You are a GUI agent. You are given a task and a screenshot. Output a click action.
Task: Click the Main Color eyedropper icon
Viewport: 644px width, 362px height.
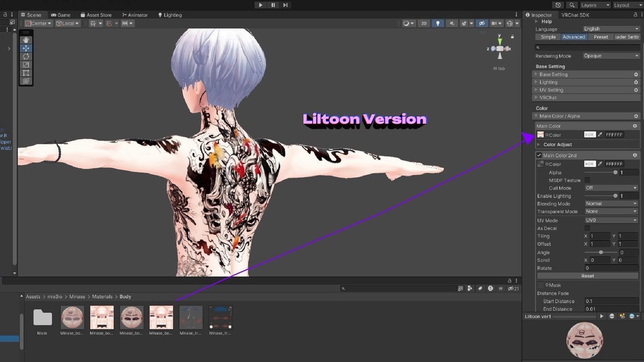pyautogui.click(x=600, y=134)
